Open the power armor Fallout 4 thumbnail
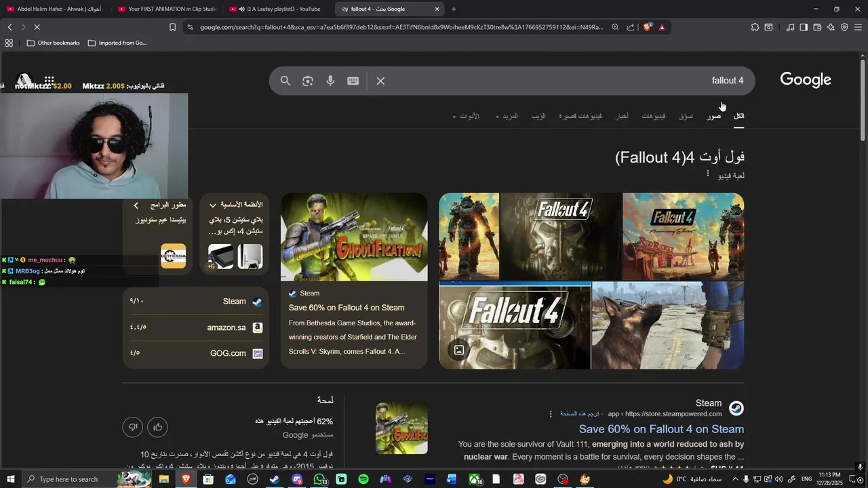 (x=469, y=237)
